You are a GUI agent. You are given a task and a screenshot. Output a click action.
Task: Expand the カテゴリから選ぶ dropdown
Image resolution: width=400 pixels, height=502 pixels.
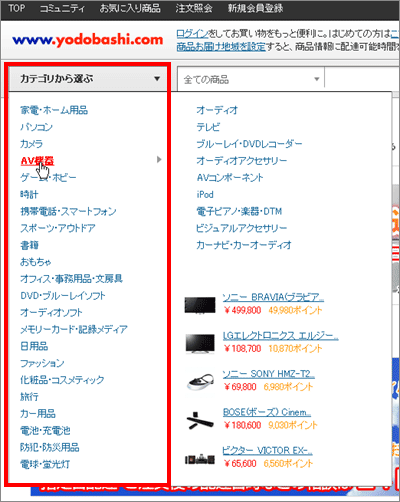pos(87,79)
